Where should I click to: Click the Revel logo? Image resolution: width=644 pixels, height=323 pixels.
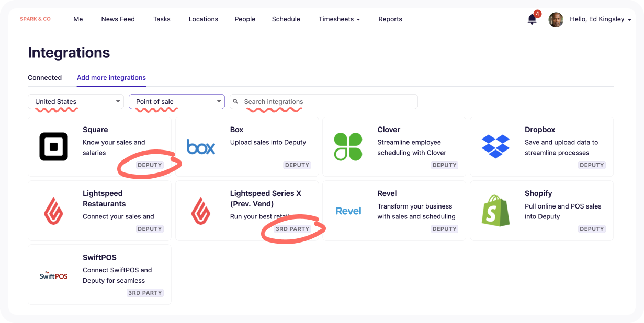[348, 211]
